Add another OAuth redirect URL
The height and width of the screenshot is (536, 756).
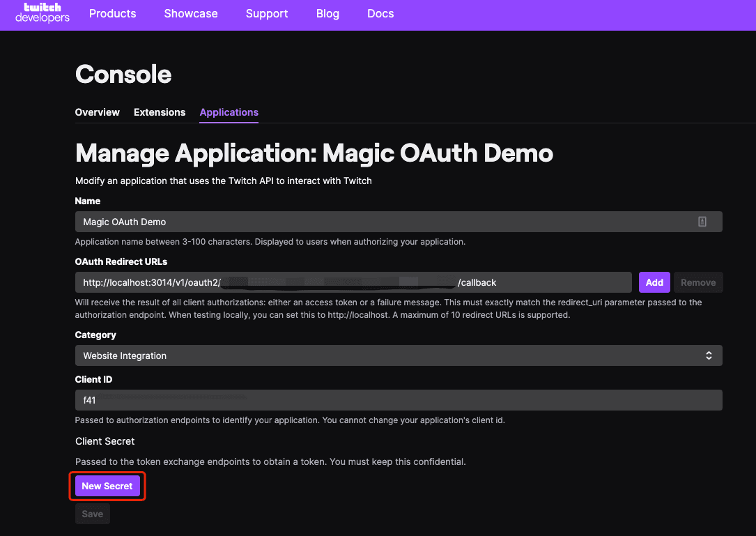pyautogui.click(x=654, y=283)
